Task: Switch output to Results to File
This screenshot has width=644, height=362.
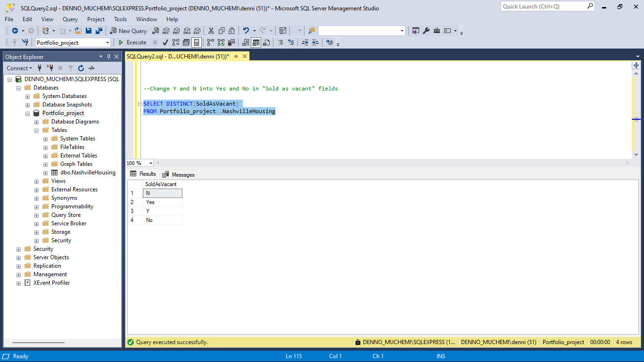Action: (x=266, y=42)
